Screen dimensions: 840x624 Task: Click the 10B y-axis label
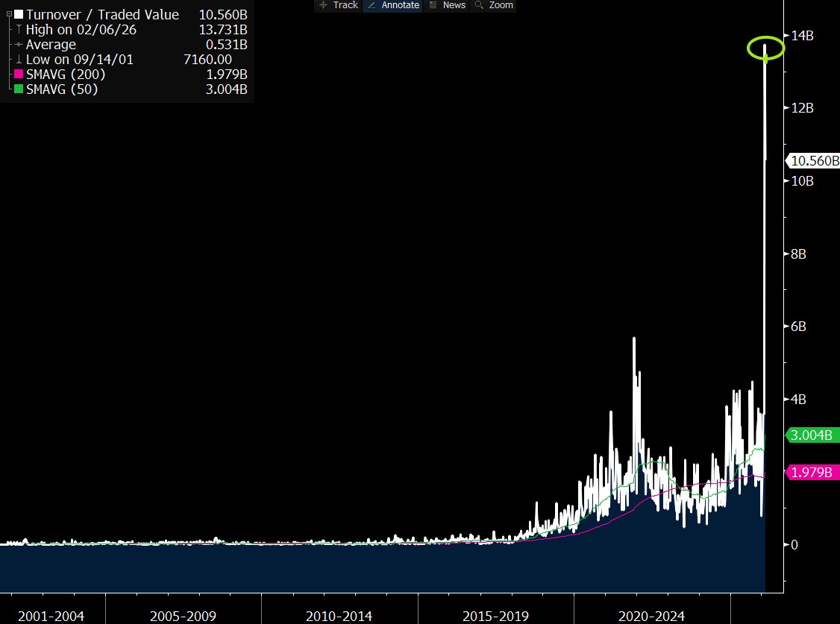point(802,181)
